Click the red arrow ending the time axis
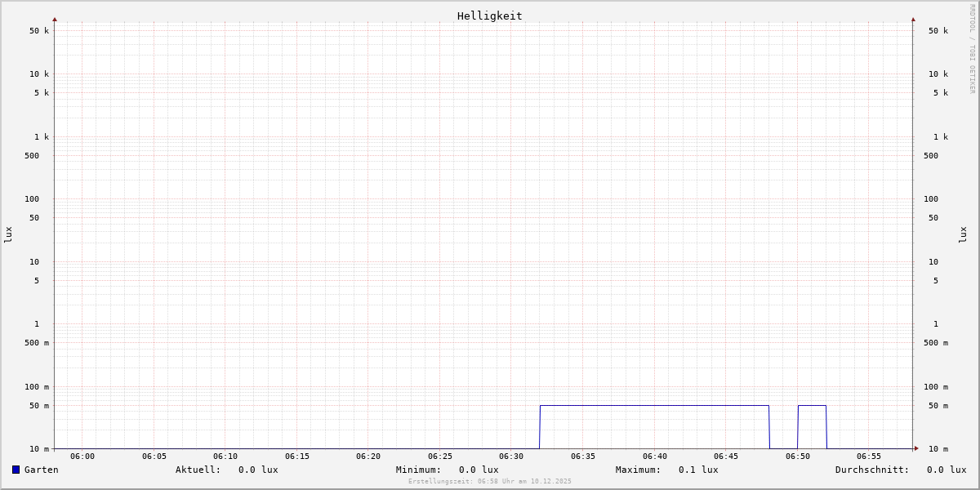 (916, 448)
